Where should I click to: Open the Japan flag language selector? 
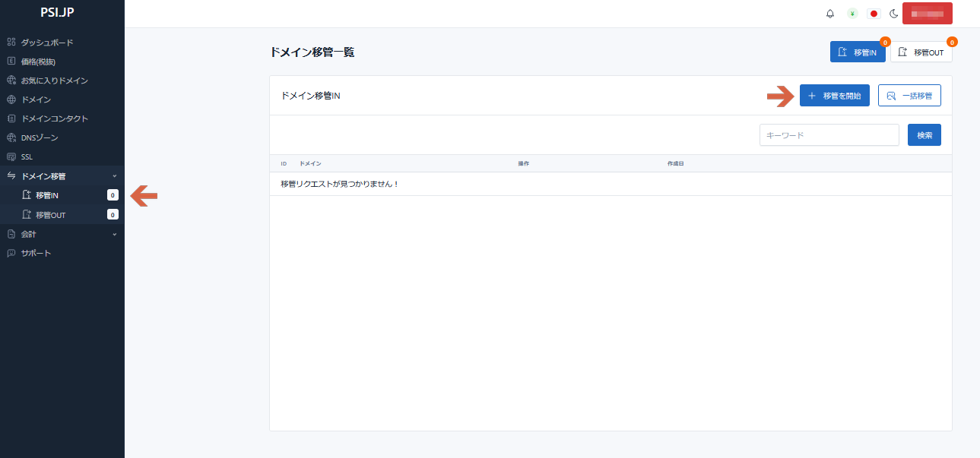[874, 14]
